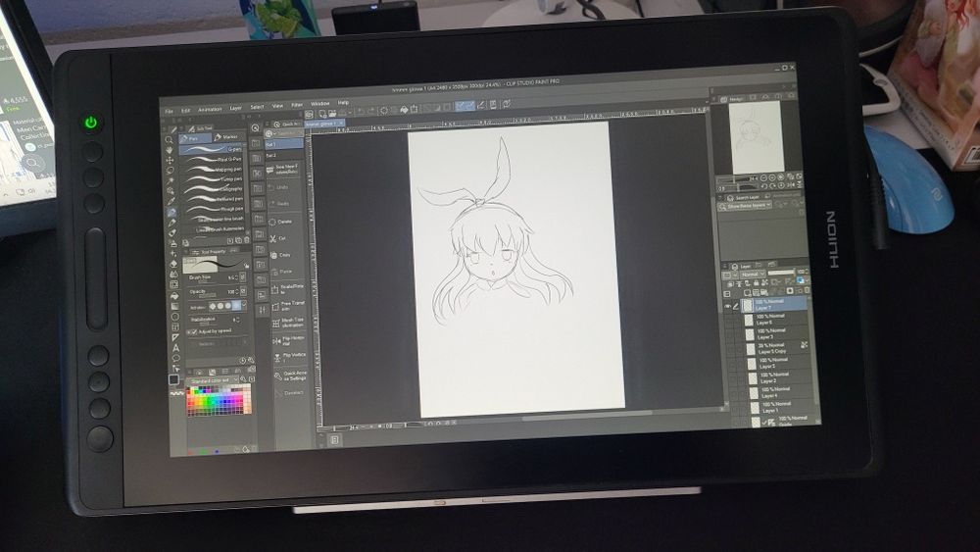Open Standard color set dropdown

pos(214,380)
